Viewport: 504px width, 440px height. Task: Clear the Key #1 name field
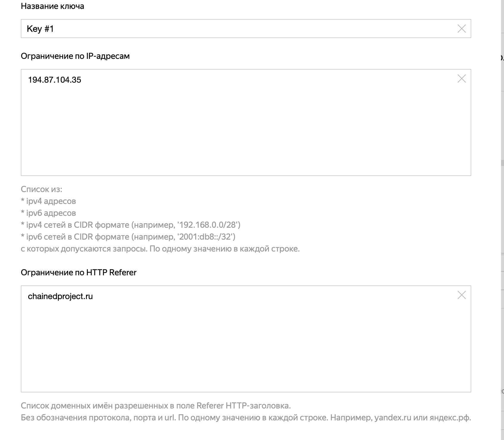click(461, 29)
